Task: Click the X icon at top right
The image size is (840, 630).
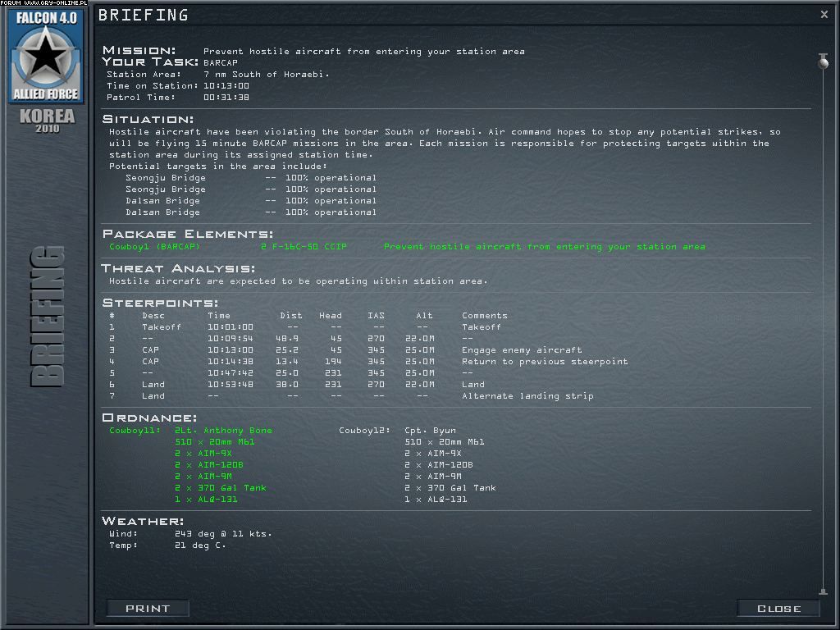Action: [824, 15]
